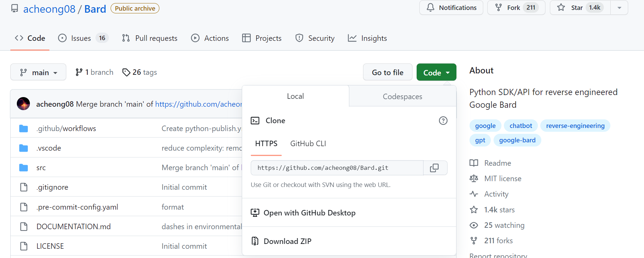Click the .vscode folder icon
Viewport: 644px width, 258px height.
pyautogui.click(x=23, y=148)
